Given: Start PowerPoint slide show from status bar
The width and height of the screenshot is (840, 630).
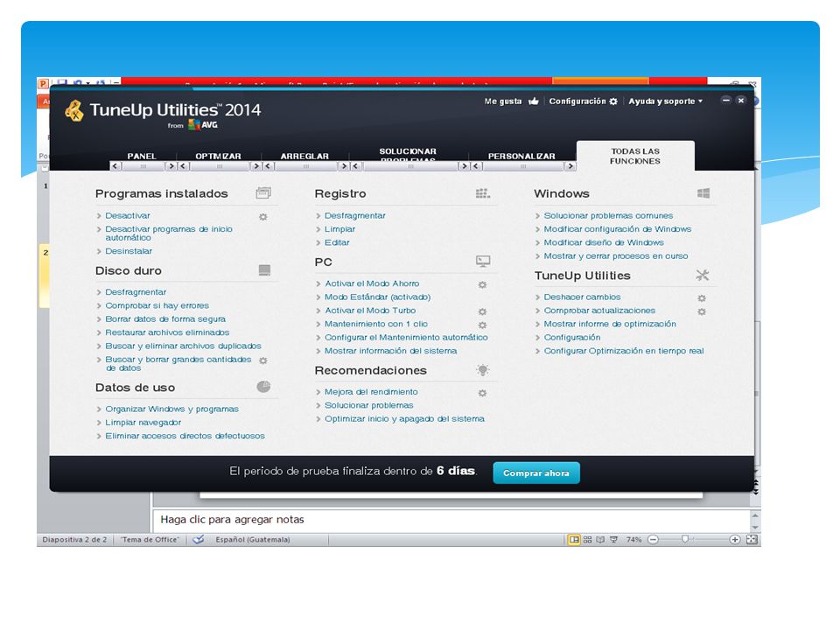Looking at the screenshot, I should (614, 540).
